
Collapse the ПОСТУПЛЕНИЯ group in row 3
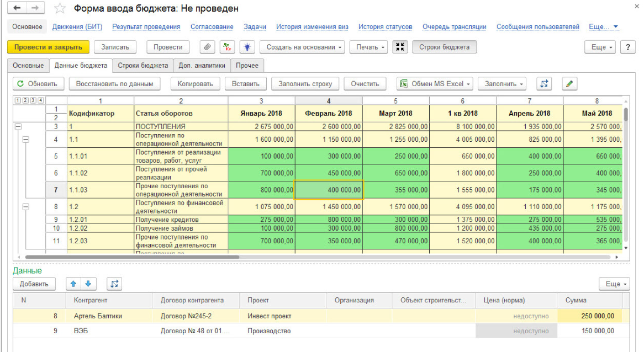[x=18, y=127]
